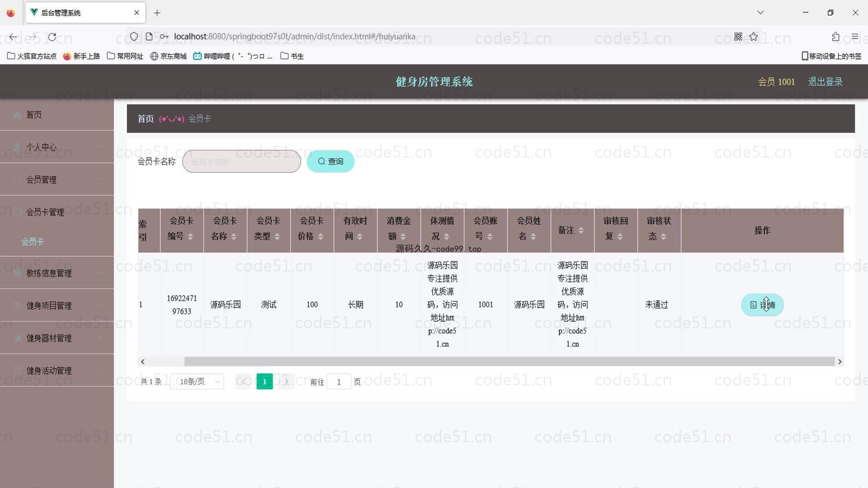Open the 10条/页 page size dropdown

(x=197, y=382)
